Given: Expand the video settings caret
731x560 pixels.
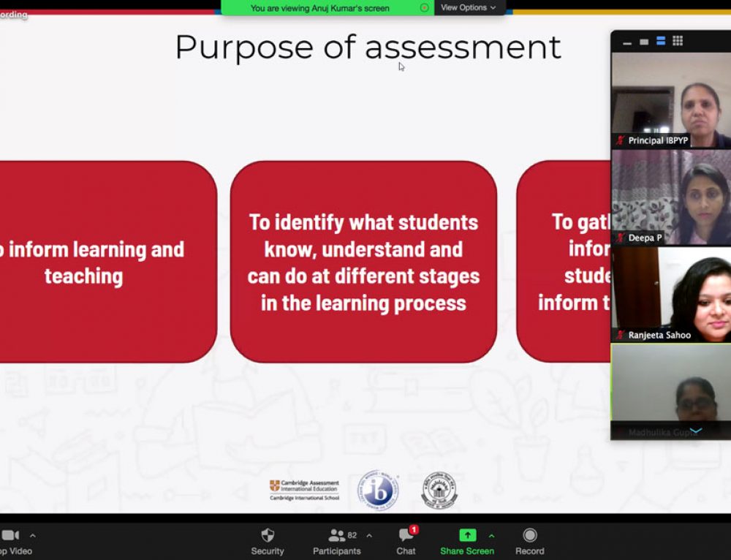Looking at the screenshot, I should 32,535.
